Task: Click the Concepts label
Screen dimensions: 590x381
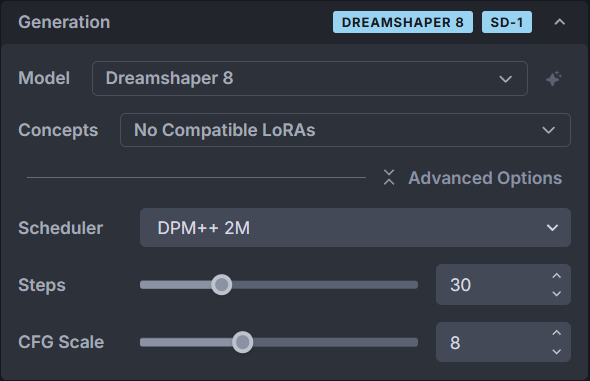Action: [x=58, y=130]
